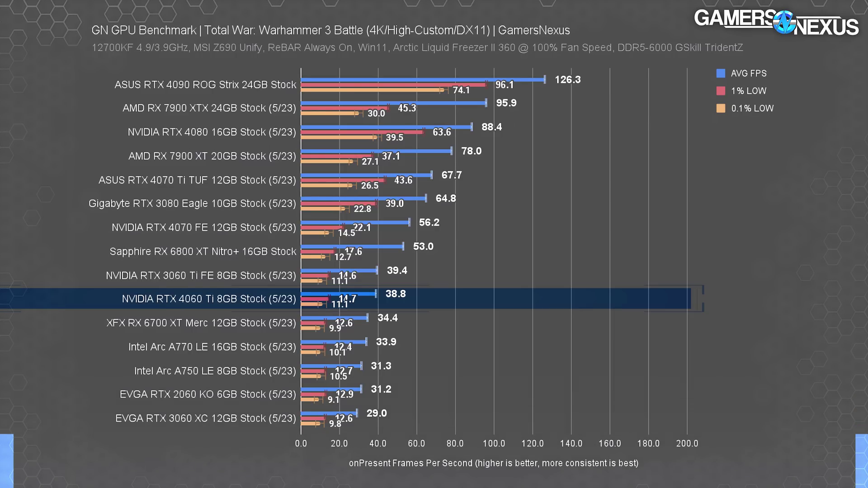Click the AMD RX 7900 XTX label
This screenshot has height=488, width=868.
(x=209, y=108)
